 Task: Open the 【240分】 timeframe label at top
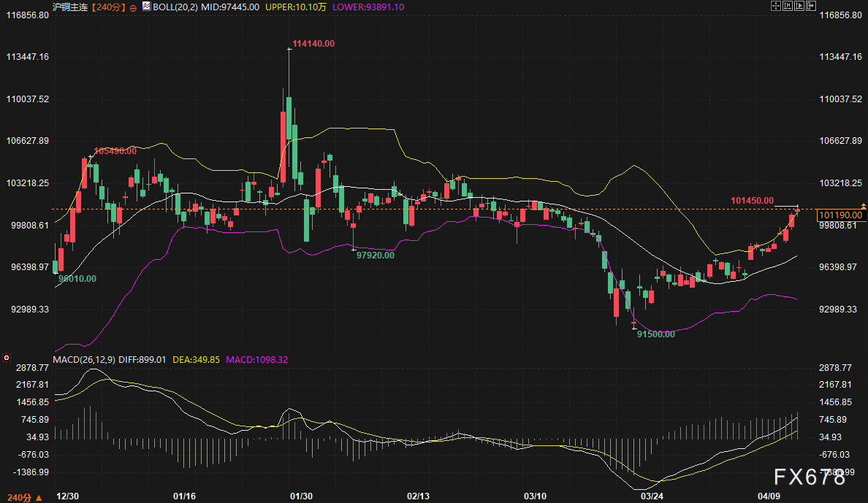point(107,7)
